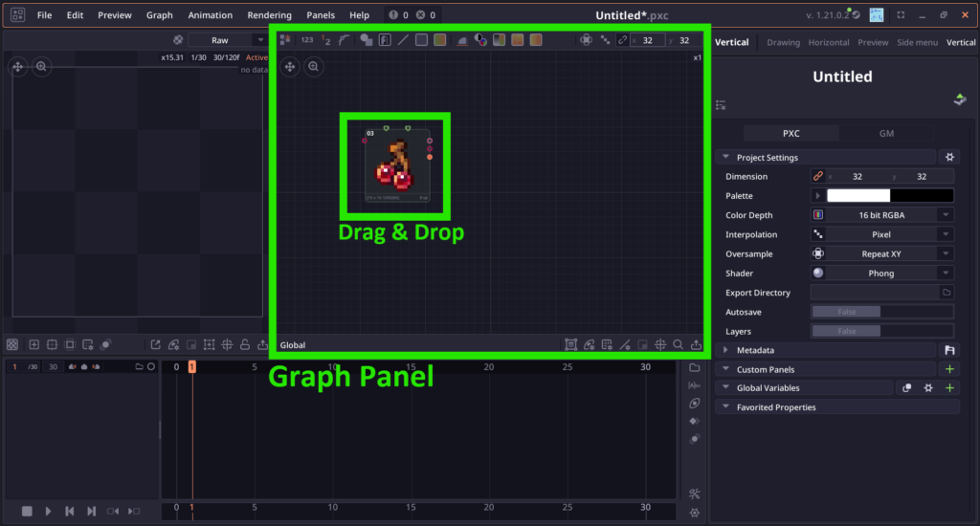Click the favorites node icon in graph toolbar
The image size is (980, 526).
coord(285,40)
